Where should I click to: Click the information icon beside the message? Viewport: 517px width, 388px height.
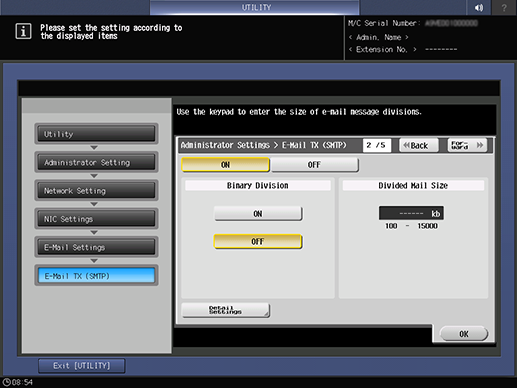click(23, 32)
